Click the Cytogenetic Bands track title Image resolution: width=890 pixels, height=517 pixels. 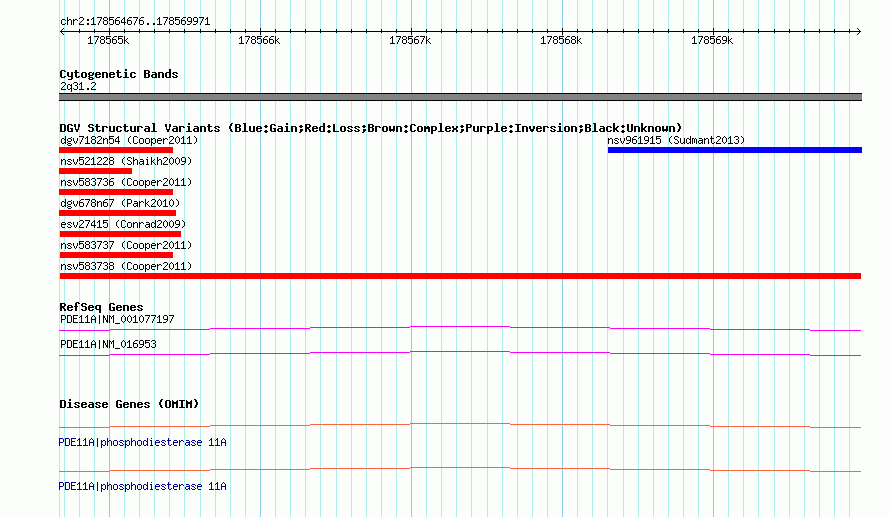coord(119,74)
